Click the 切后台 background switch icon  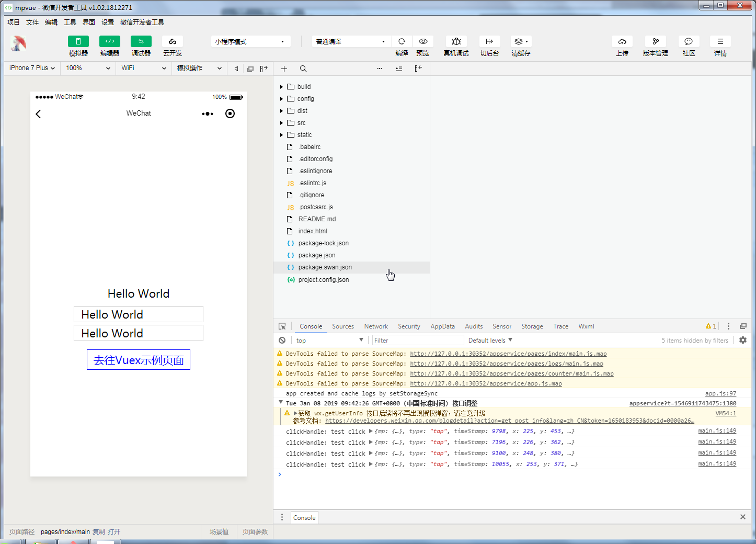click(489, 41)
